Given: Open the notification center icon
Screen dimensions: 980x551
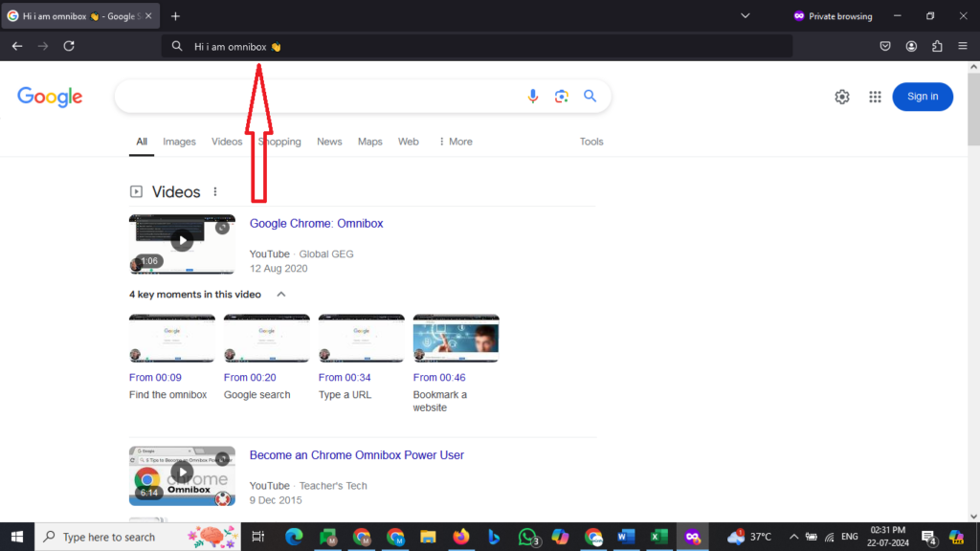Looking at the screenshot, I should point(928,537).
